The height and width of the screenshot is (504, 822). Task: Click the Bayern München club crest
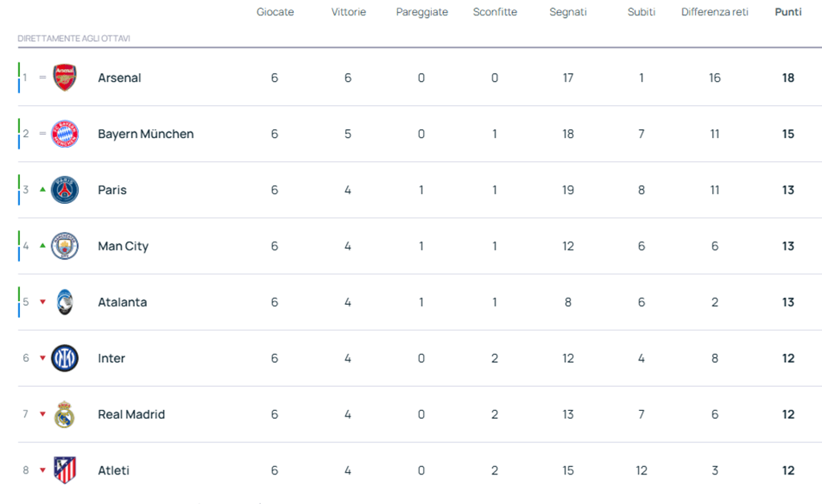[65, 134]
